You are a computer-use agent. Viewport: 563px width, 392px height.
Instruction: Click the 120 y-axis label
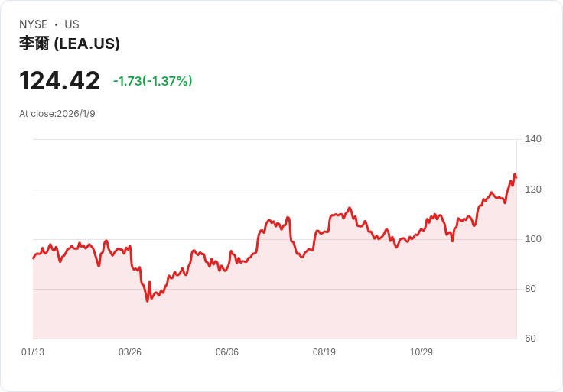(x=533, y=189)
